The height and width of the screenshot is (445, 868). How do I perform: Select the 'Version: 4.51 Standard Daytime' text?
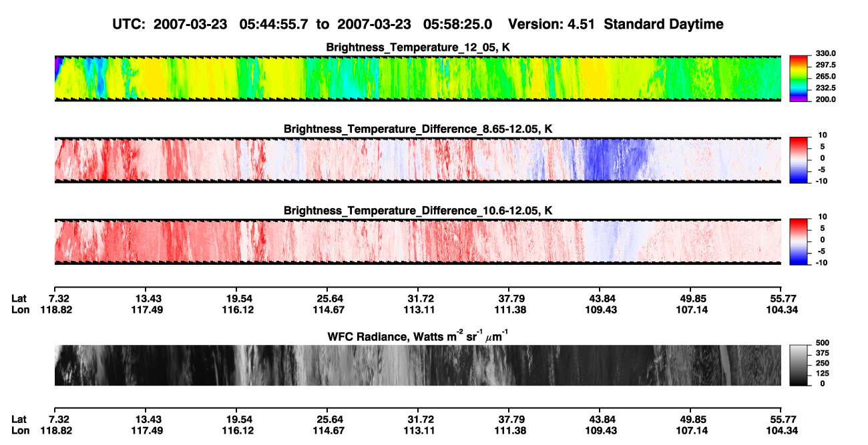click(616, 24)
